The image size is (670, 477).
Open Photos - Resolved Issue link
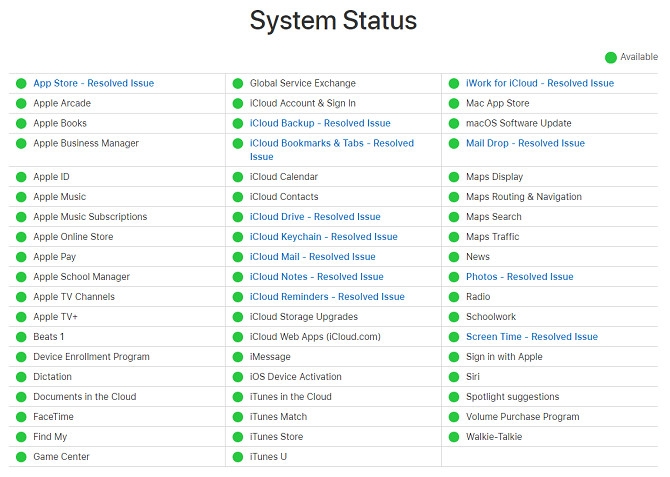click(x=519, y=277)
